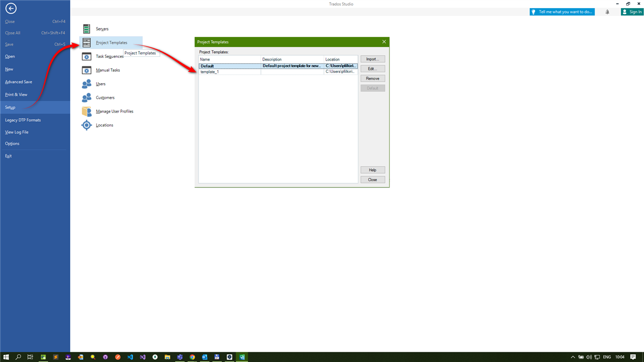The height and width of the screenshot is (362, 644).
Task: Show hidden system tray icons
Action: 573,357
